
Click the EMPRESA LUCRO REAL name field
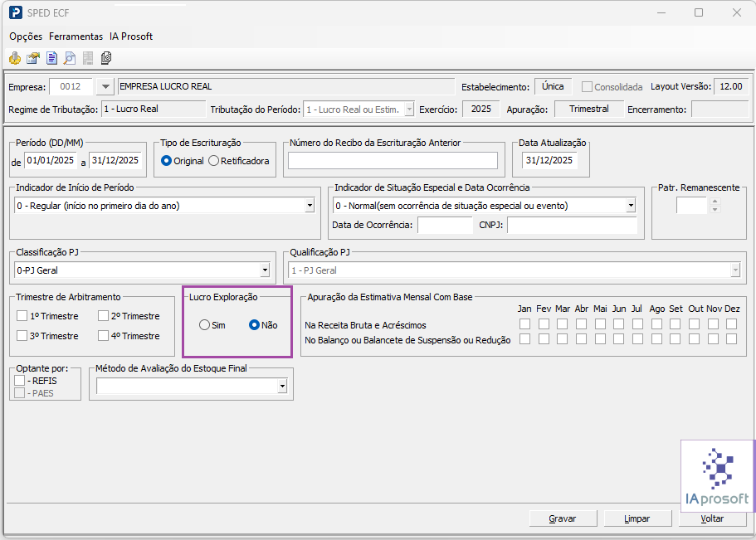pos(286,87)
